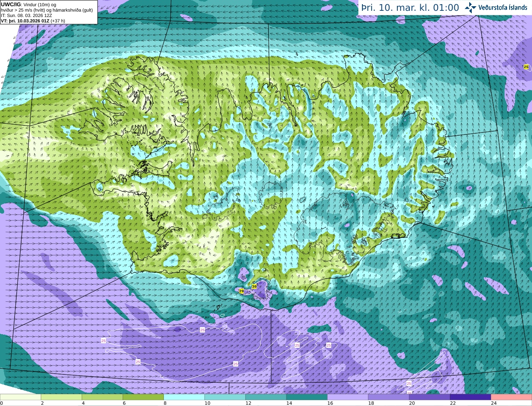Select the 2–4 m/s light green legend swatch
This screenshot has width=532, height=406.
click(x=62, y=397)
